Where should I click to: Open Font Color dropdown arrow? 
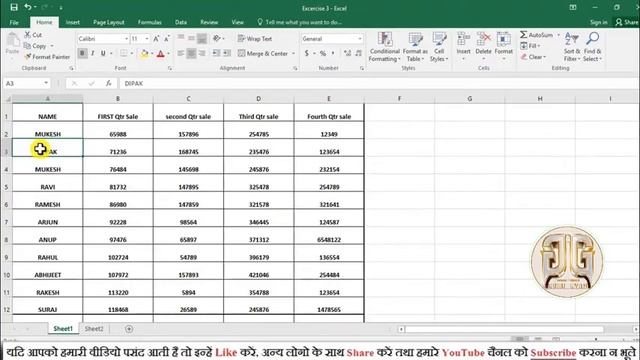168,53
